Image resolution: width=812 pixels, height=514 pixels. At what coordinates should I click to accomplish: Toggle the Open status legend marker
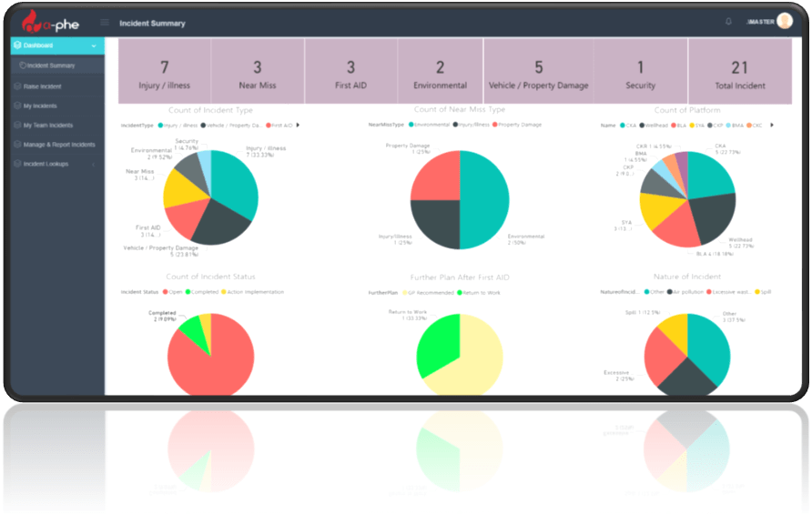pos(165,292)
